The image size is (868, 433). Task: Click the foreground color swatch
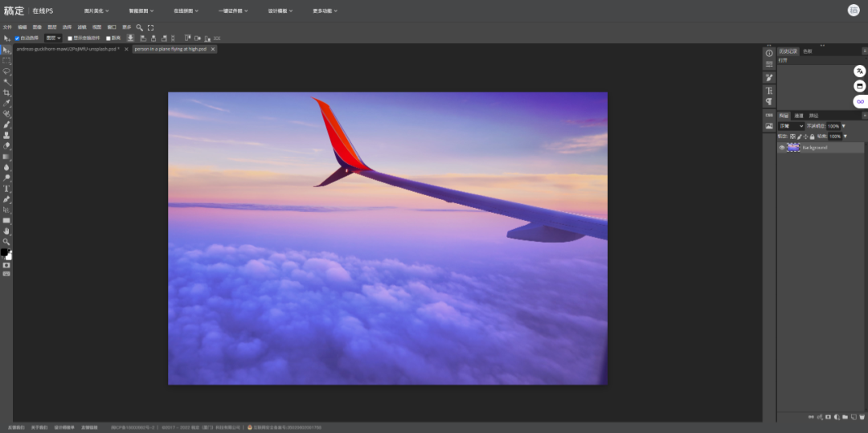(4, 252)
